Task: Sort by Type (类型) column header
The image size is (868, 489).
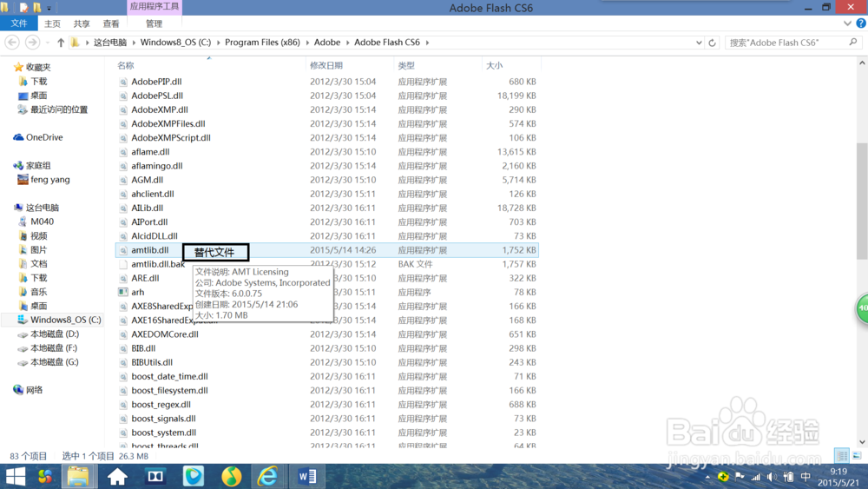Action: (405, 65)
